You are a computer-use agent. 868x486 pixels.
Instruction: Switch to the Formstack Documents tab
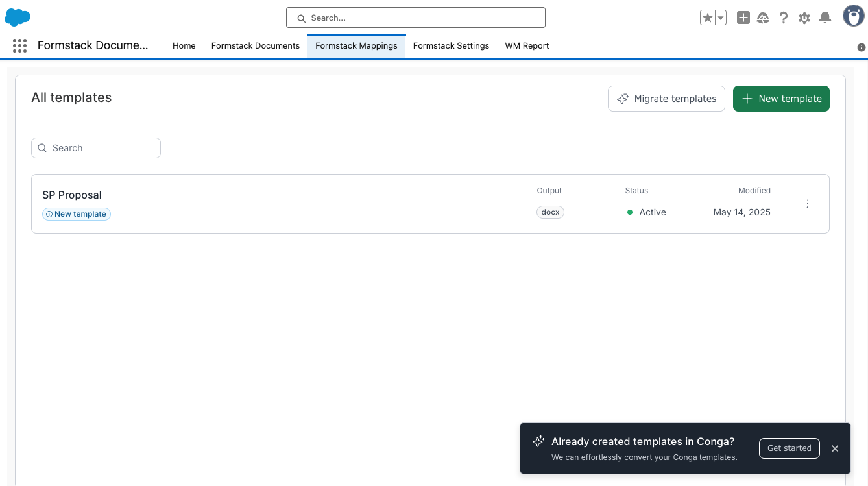(x=256, y=46)
